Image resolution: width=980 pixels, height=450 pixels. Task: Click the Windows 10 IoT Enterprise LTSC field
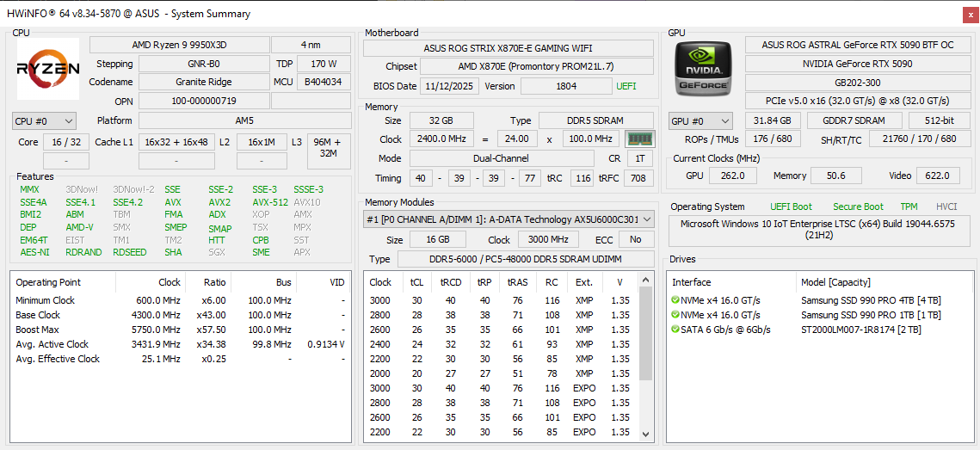821,230
